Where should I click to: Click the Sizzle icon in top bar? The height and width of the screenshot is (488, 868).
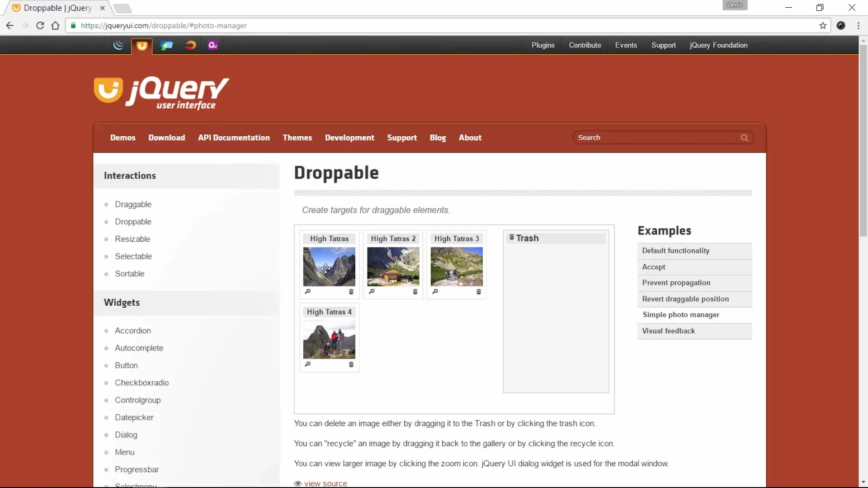[190, 45]
